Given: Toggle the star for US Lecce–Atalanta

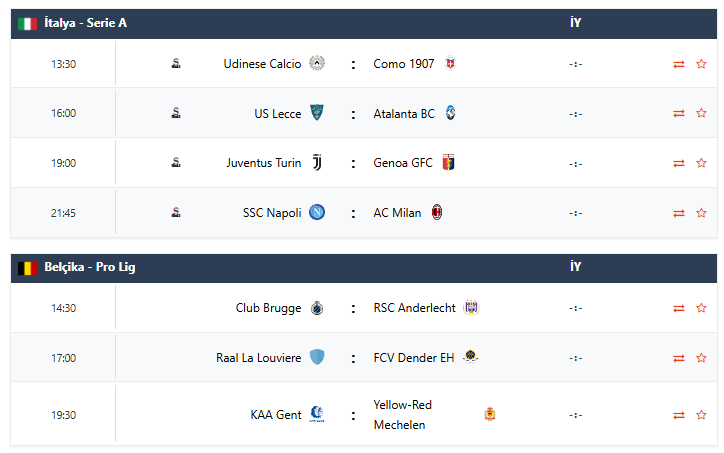Looking at the screenshot, I should pos(701,113).
